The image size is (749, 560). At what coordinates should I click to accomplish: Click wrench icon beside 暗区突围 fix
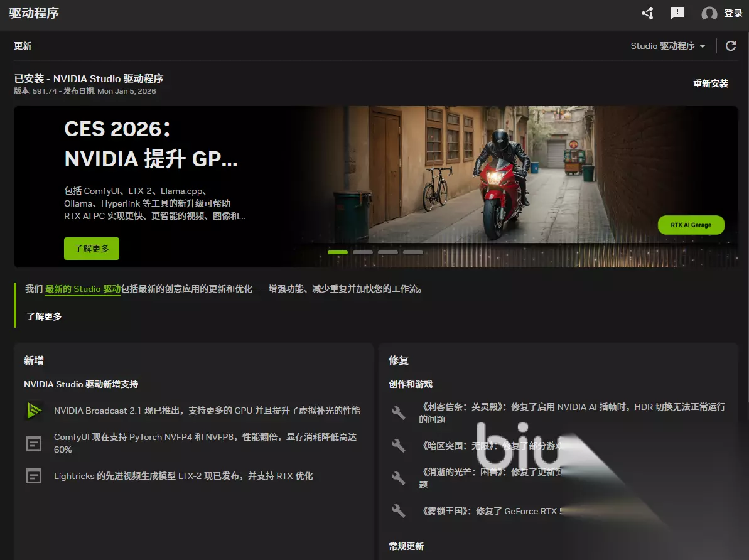click(399, 446)
